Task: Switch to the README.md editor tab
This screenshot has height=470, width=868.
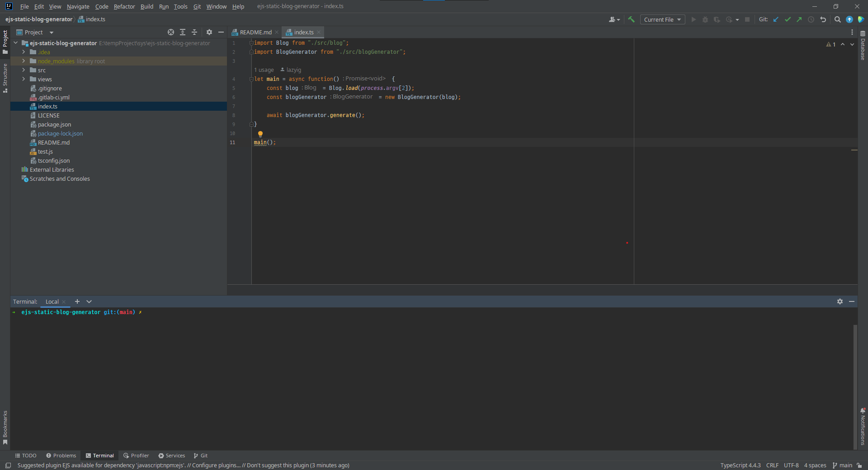Action: 255,32
